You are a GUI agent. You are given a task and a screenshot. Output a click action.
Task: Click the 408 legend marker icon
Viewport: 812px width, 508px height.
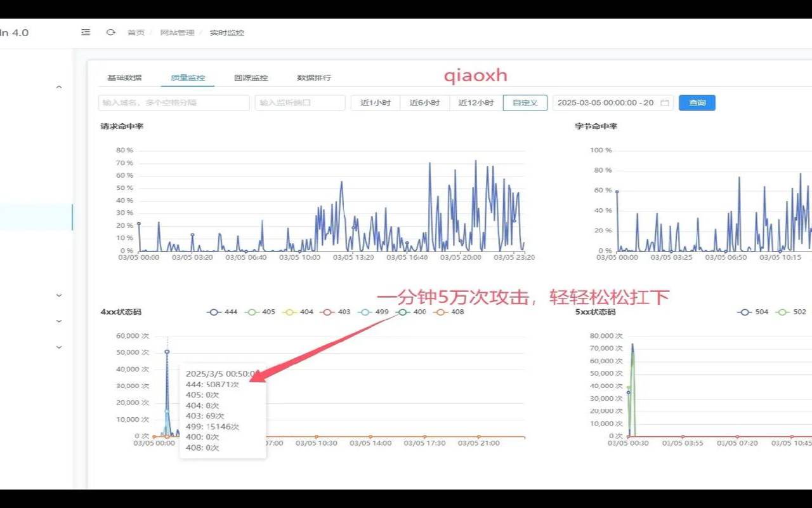point(440,312)
